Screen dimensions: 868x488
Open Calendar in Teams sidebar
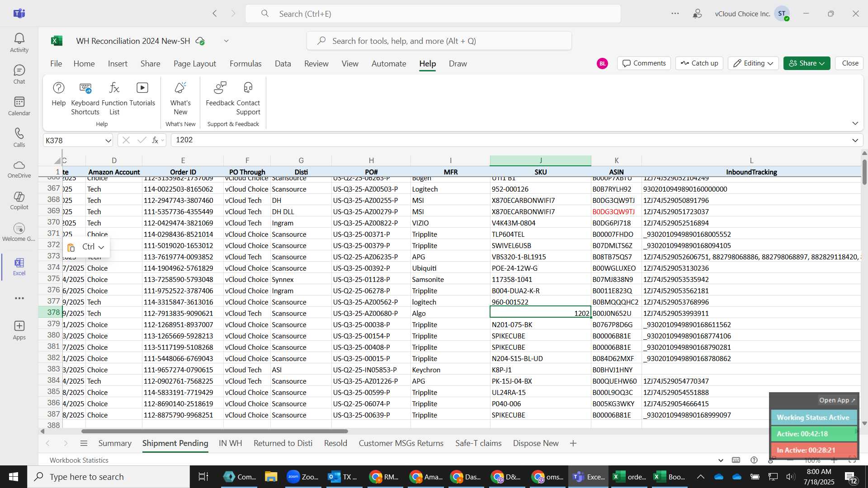(19, 106)
